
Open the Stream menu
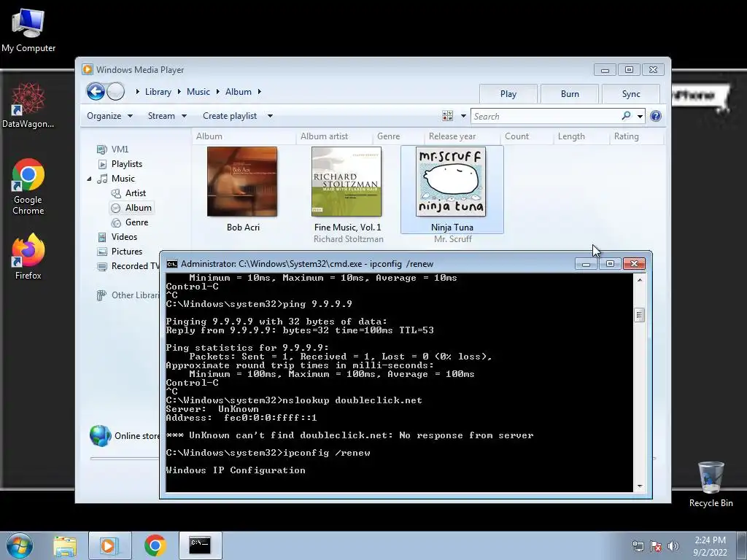click(x=167, y=116)
